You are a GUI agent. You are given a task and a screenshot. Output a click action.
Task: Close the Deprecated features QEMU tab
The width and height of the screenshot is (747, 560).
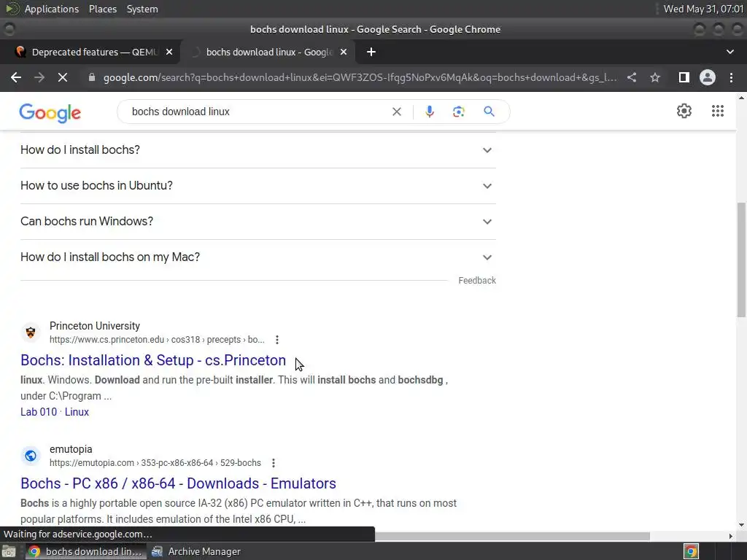pyautogui.click(x=169, y=52)
